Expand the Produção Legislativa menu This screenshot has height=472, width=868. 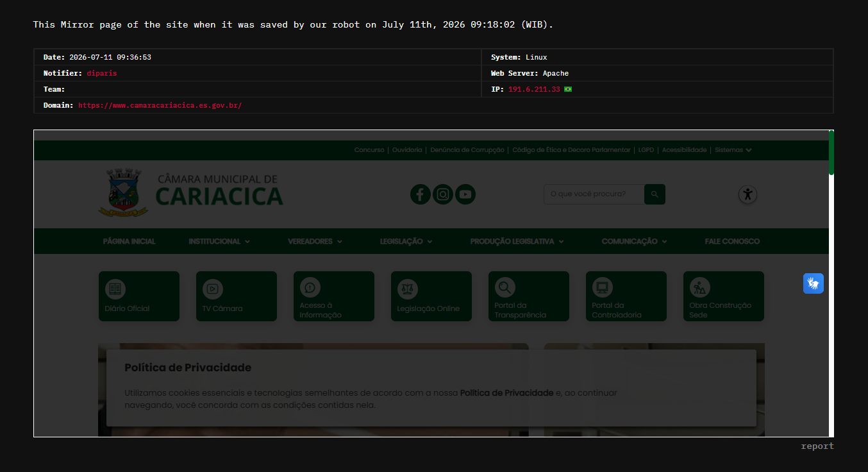point(517,241)
